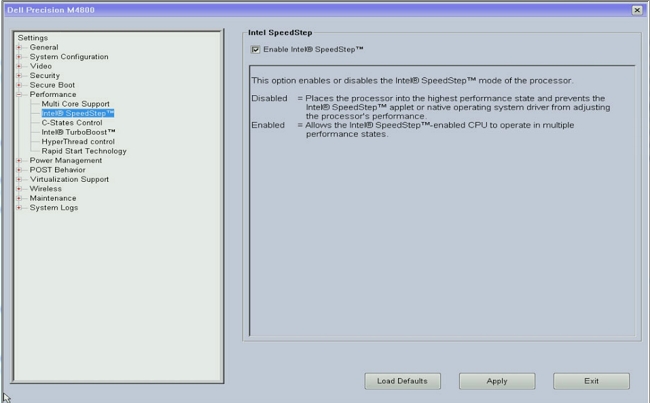
Task: Select the Performance category label
Action: [53, 95]
